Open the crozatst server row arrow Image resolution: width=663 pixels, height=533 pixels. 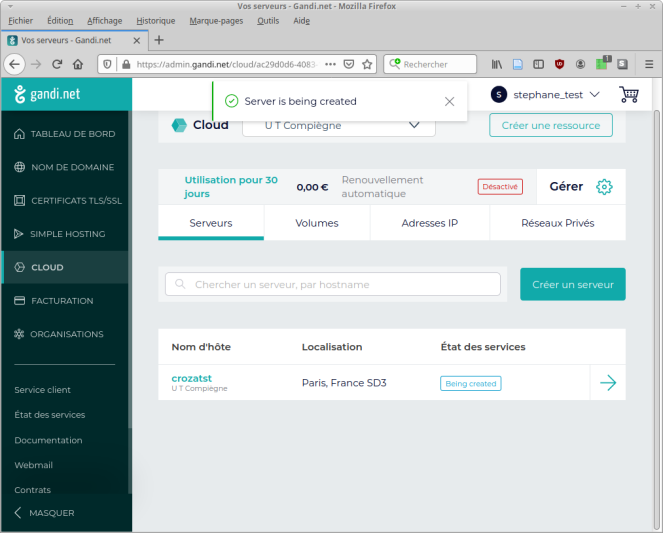pos(608,383)
